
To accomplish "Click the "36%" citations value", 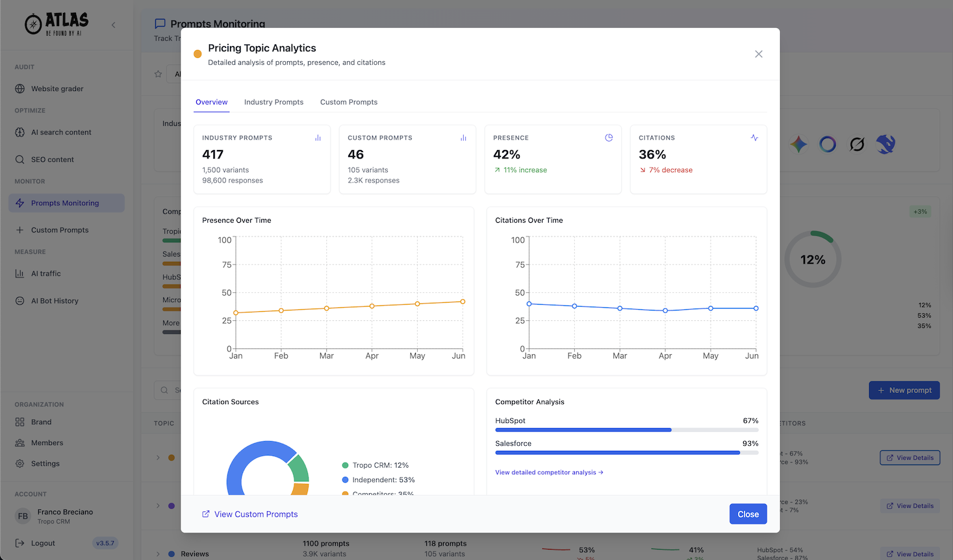I will coord(652,155).
